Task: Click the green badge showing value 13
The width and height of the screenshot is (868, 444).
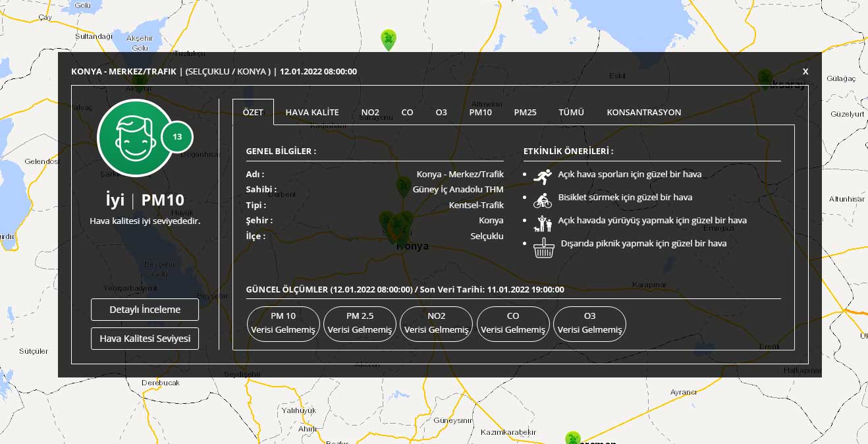Action: pyautogui.click(x=176, y=137)
